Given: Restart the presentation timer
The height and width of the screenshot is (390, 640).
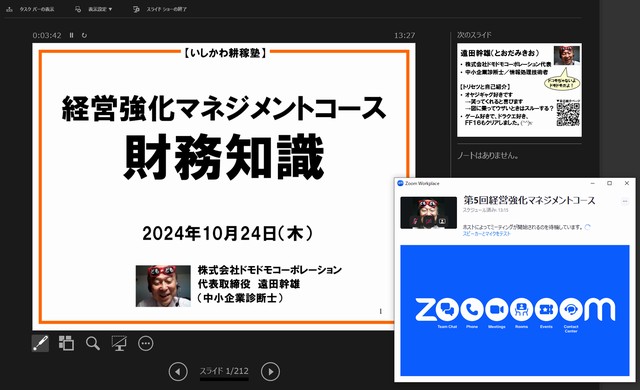Looking at the screenshot, I should point(84,35).
